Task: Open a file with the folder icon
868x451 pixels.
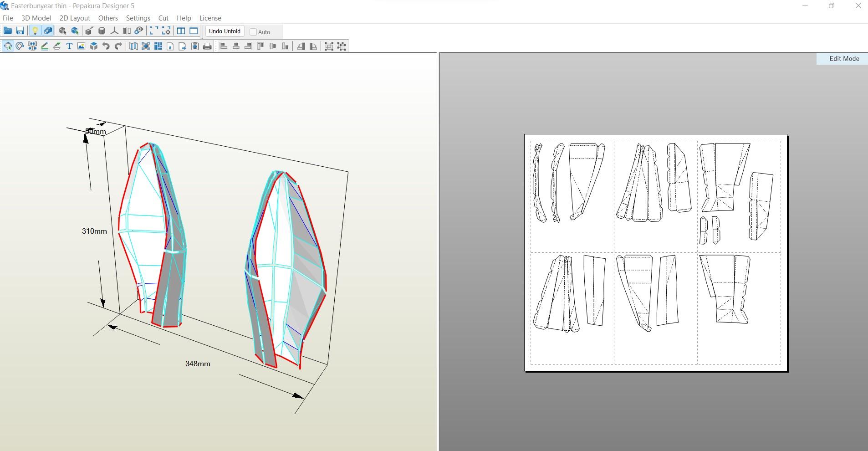Action: pyautogui.click(x=8, y=31)
